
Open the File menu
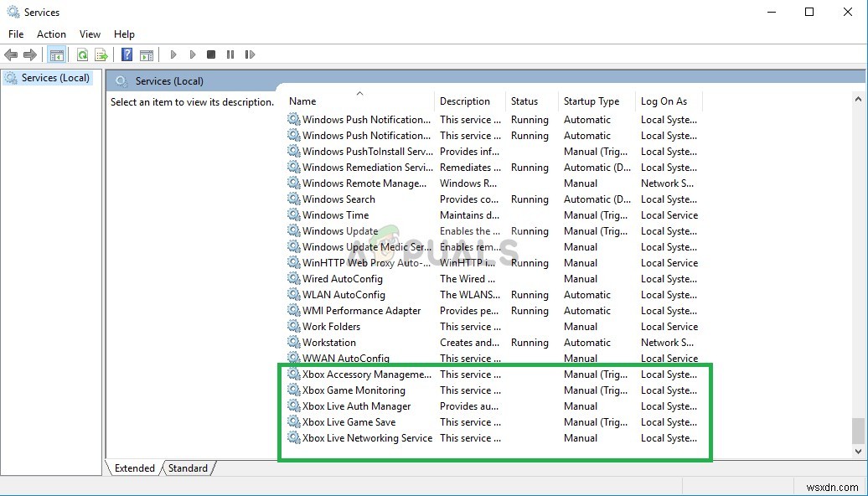pos(16,34)
